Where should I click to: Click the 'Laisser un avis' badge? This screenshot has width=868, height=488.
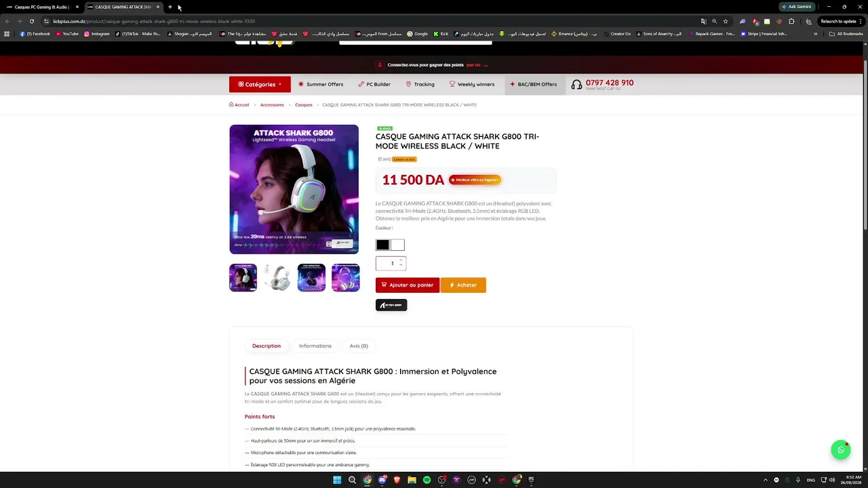(x=404, y=159)
